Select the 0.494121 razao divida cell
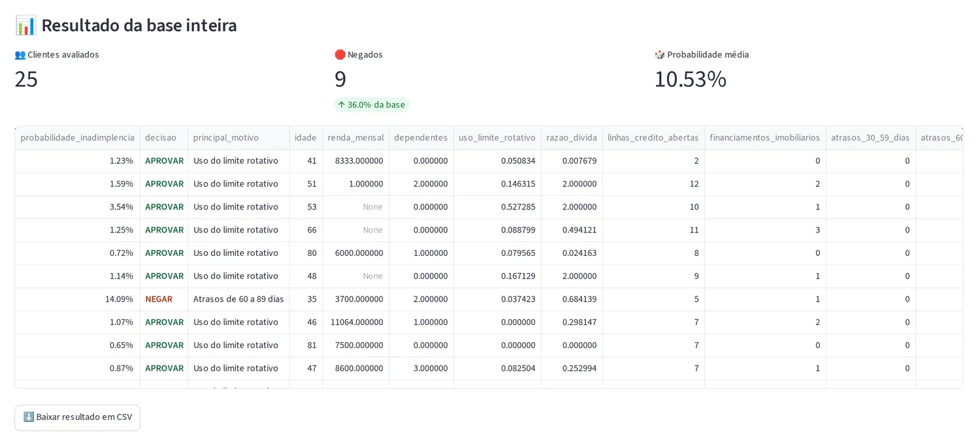The height and width of the screenshot is (438, 980). (572, 230)
